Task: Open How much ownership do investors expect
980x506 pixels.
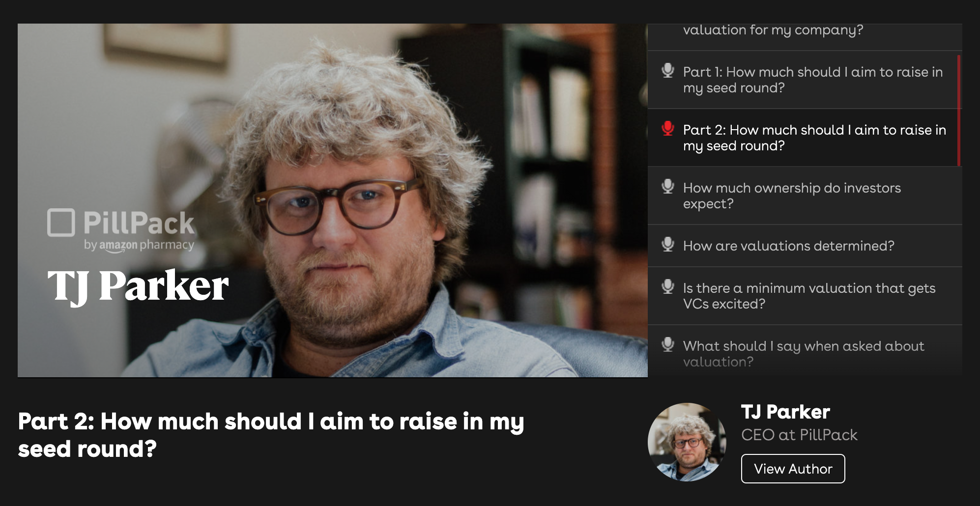Action: coord(805,196)
